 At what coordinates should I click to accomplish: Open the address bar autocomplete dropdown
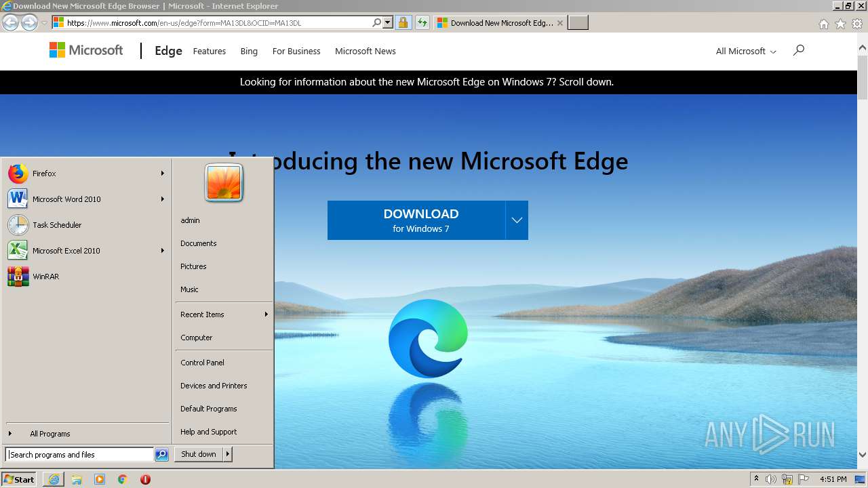pos(388,22)
